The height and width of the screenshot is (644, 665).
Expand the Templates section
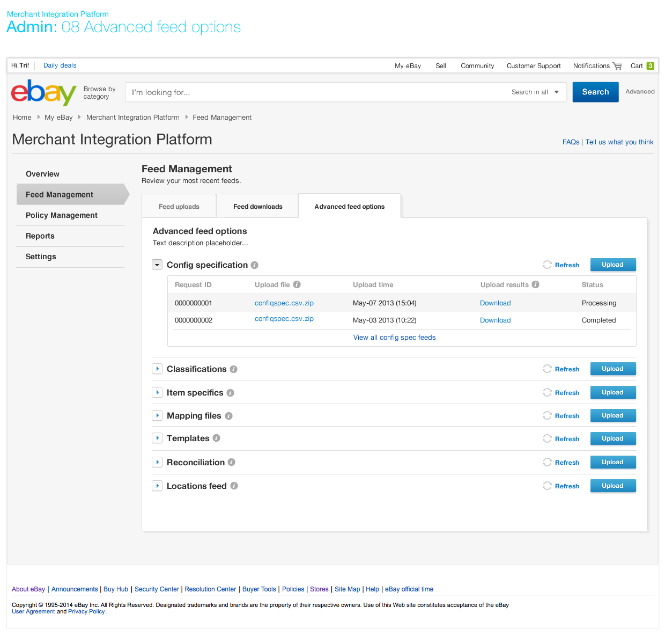pos(157,438)
